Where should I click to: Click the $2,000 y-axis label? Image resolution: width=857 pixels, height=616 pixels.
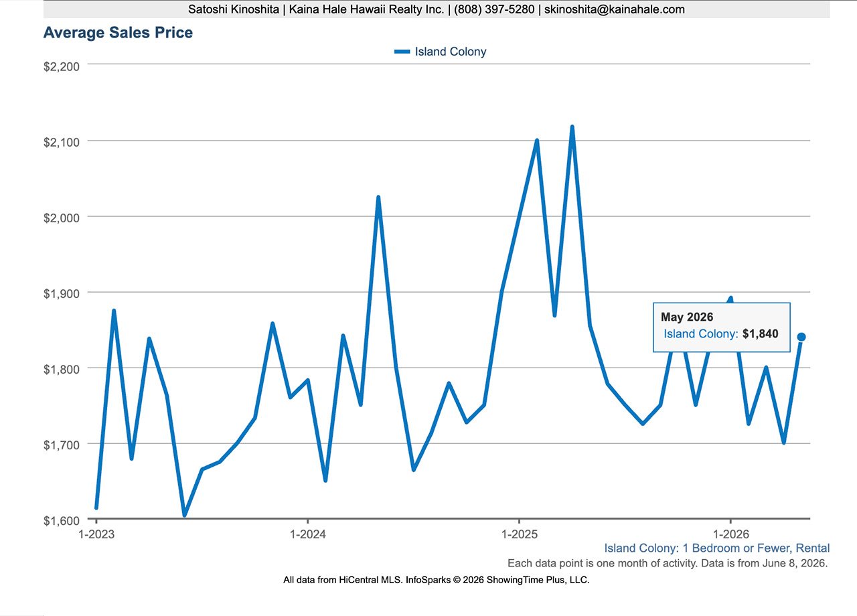coord(61,217)
